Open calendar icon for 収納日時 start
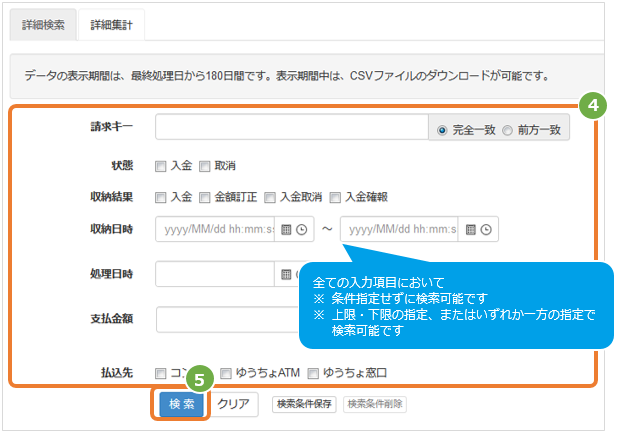This screenshot has height=434, width=618. tap(286, 229)
